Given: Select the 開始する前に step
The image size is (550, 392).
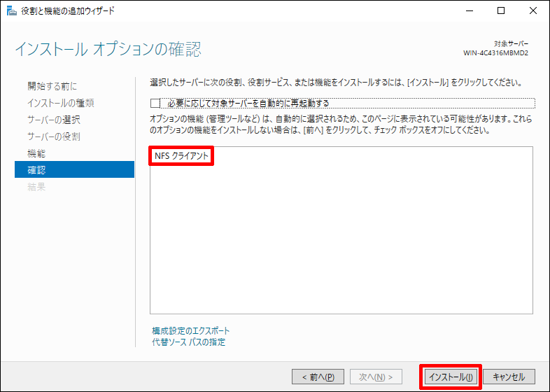Looking at the screenshot, I should (52, 86).
